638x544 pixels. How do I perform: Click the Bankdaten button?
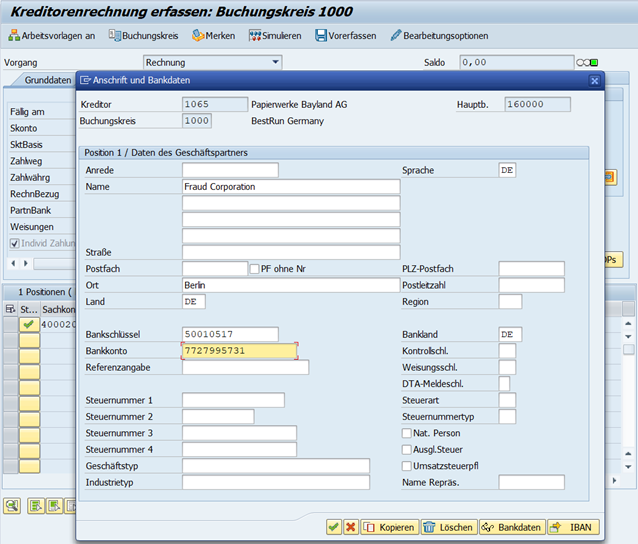coord(511,527)
